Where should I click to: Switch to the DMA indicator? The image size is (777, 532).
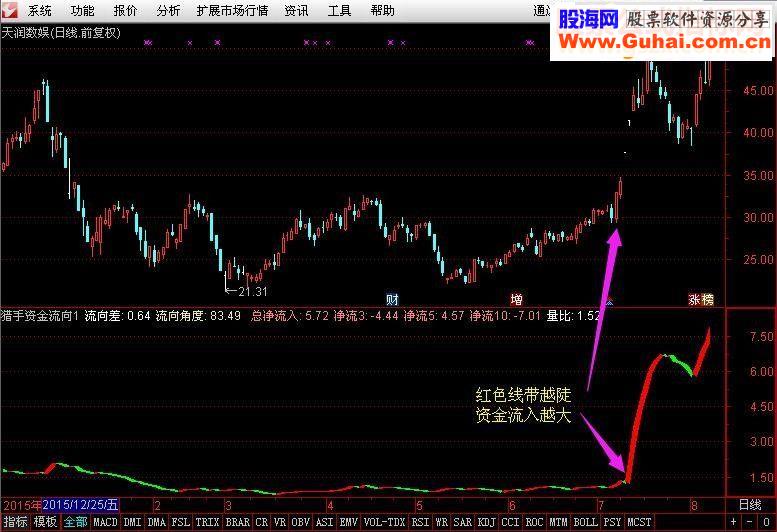pos(157,522)
